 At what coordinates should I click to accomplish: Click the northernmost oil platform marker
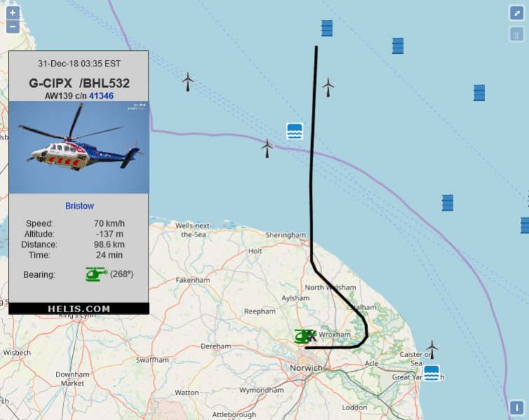[x=327, y=28]
